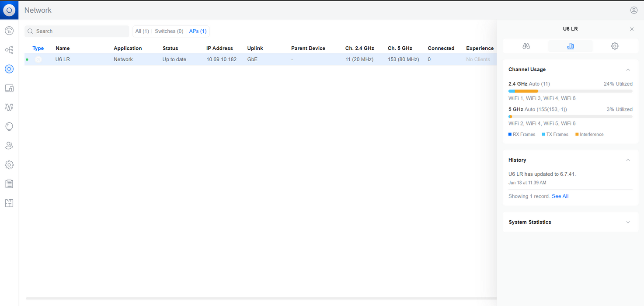Open the UniFi Devices sidebar icon
Image resolution: width=644 pixels, height=306 pixels.
[9, 69]
